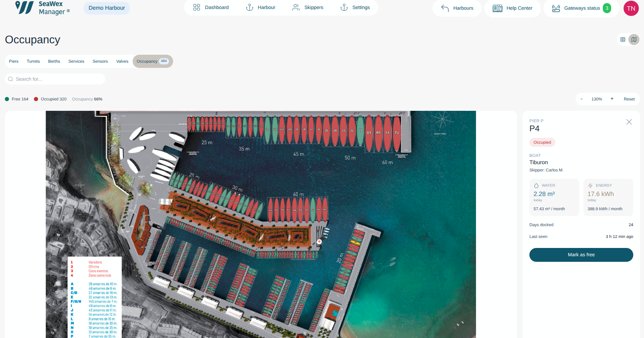Click the Occupied status badge
The image size is (644, 338).
coord(542,142)
